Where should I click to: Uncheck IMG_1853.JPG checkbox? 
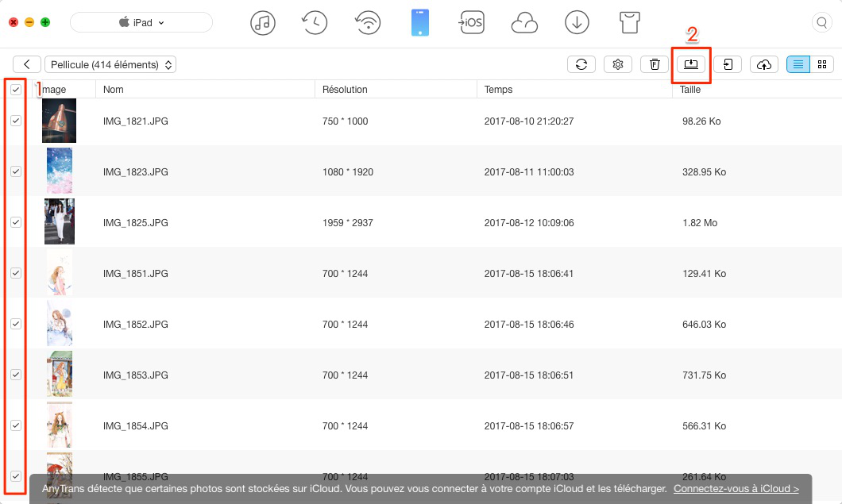tap(16, 375)
